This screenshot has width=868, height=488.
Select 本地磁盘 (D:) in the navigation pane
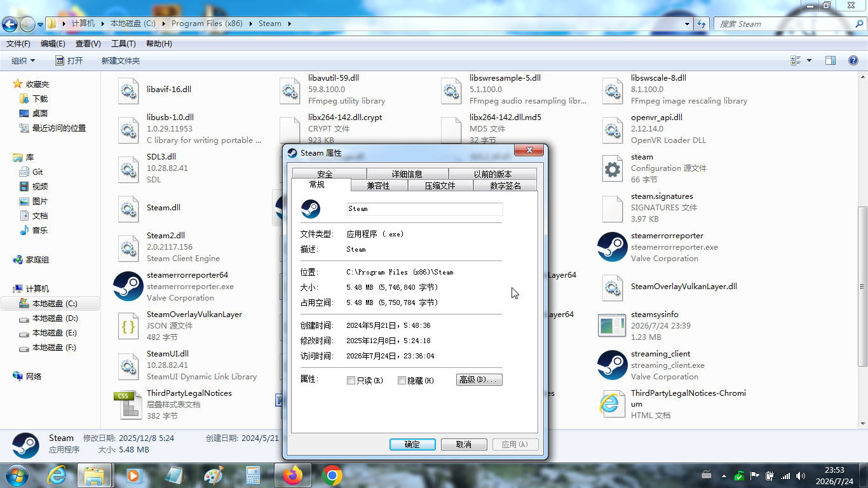[55, 318]
